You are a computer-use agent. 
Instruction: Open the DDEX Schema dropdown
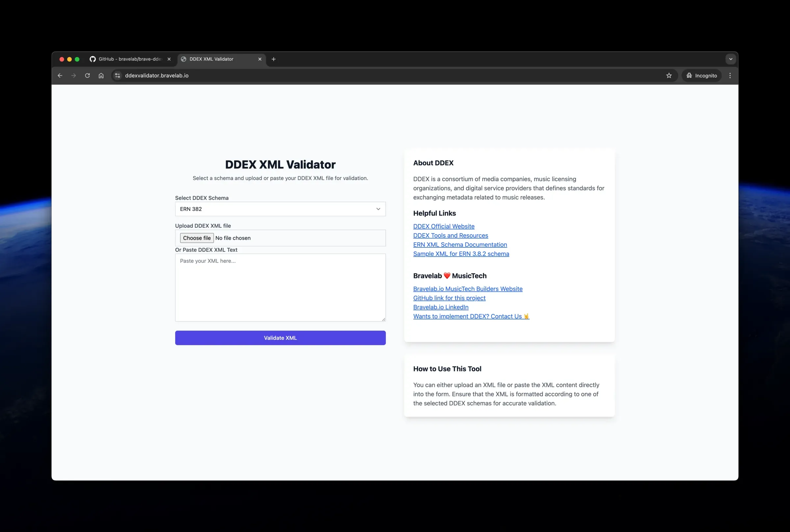coord(378,209)
